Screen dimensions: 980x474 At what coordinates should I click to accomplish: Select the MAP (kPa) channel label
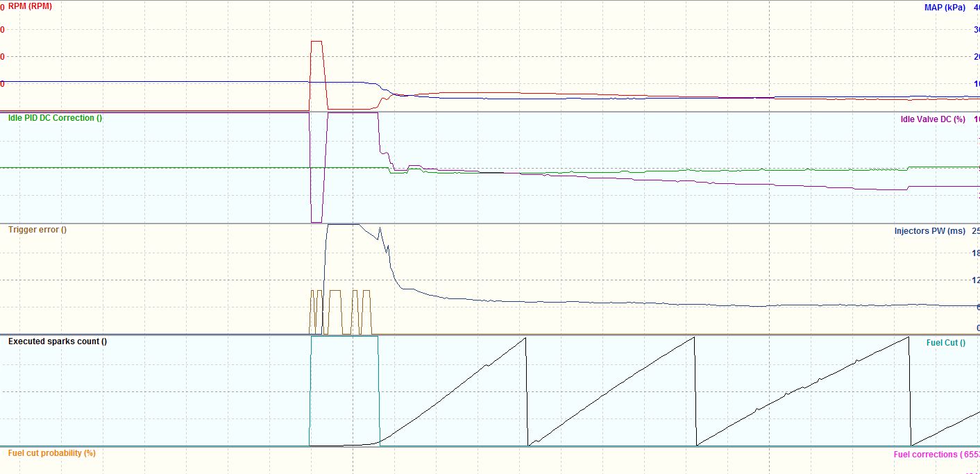pos(945,8)
